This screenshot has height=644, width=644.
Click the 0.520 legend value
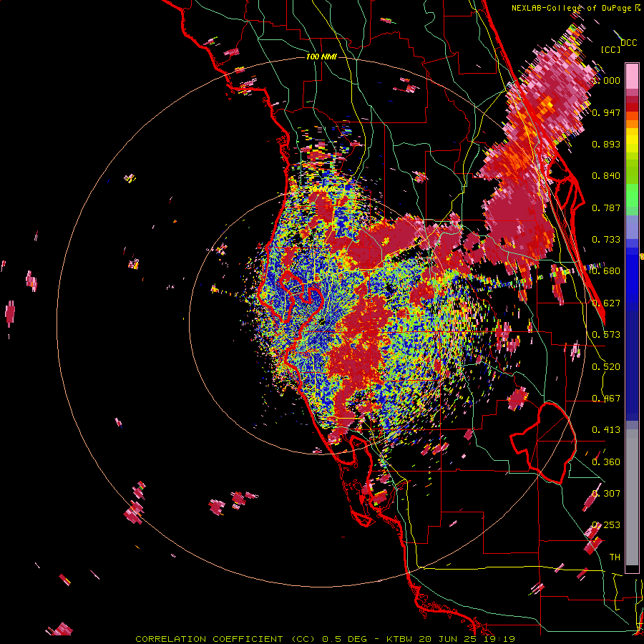pos(606,367)
